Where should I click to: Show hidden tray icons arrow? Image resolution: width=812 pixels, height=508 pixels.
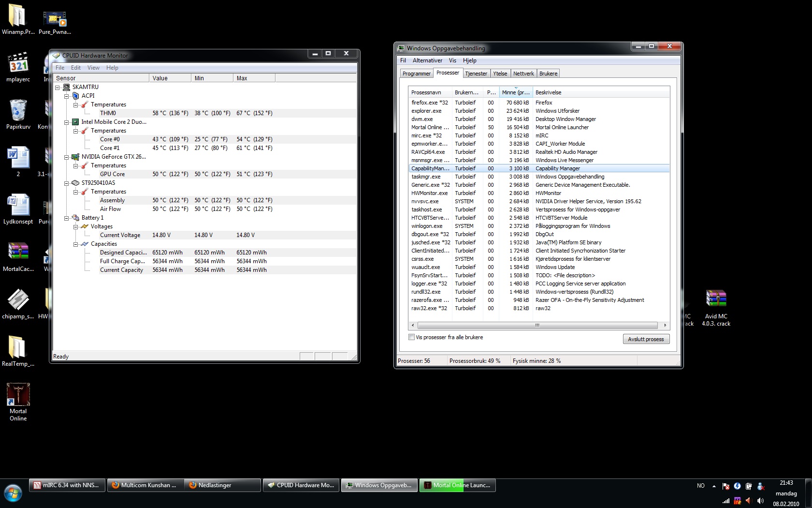click(714, 486)
